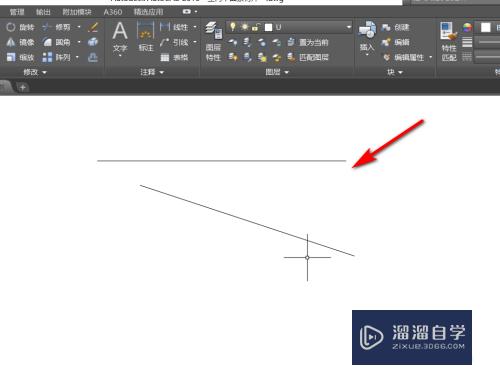
Task: Select the Fillet (圆角) tool
Action: 56,42
